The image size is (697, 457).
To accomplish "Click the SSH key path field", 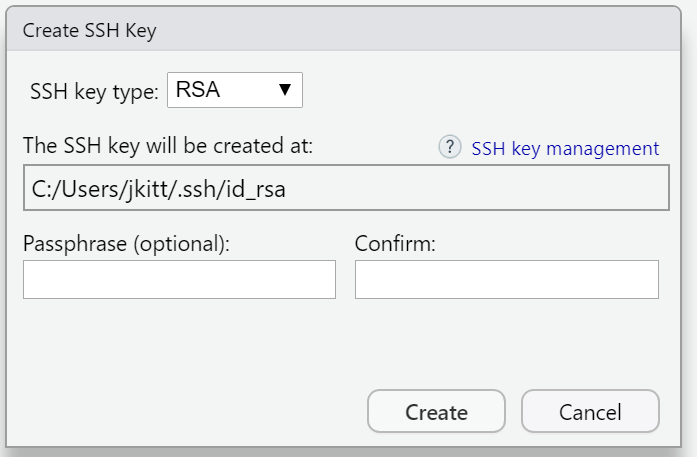I will tap(345, 188).
